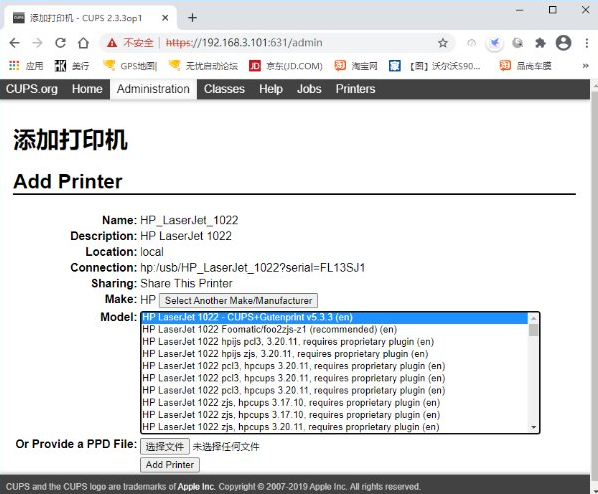Select HP LaserJet 1022 CUPS+Gutenprint v5.3.3 model
This screenshot has width=598, height=494.
pos(334,317)
